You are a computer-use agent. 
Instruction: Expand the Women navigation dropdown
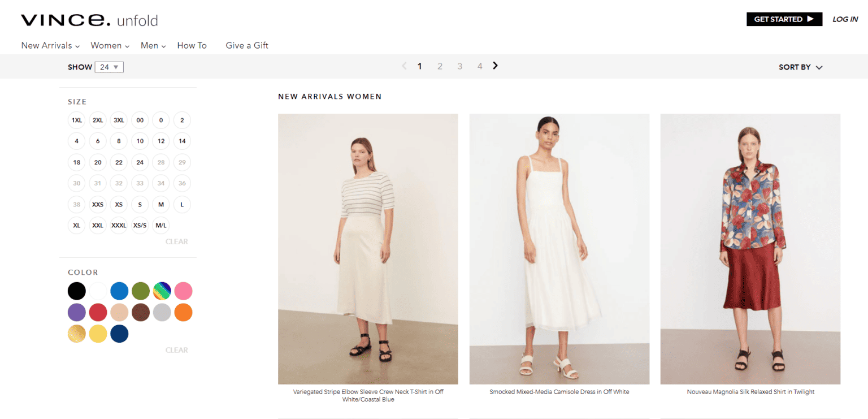click(x=109, y=45)
